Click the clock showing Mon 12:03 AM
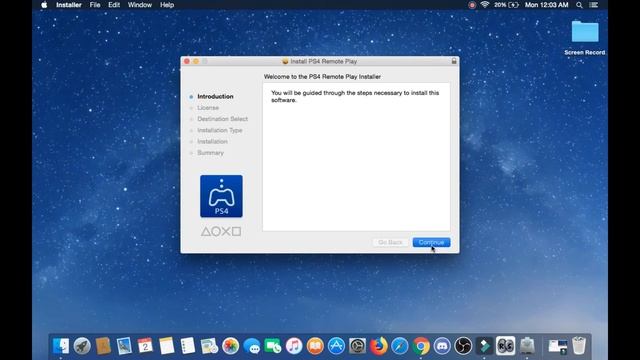This screenshot has height=360, width=640. pyautogui.click(x=546, y=5)
